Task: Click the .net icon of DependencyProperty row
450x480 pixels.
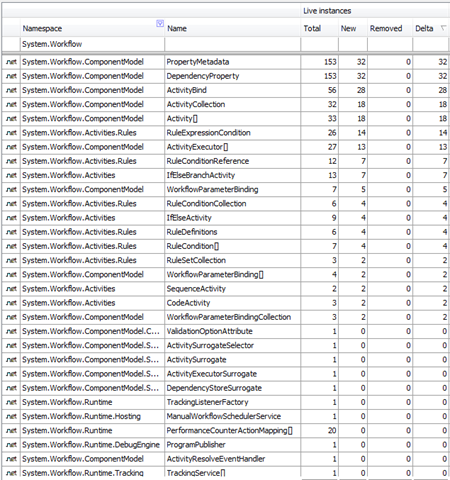Action: pyautogui.click(x=11, y=76)
